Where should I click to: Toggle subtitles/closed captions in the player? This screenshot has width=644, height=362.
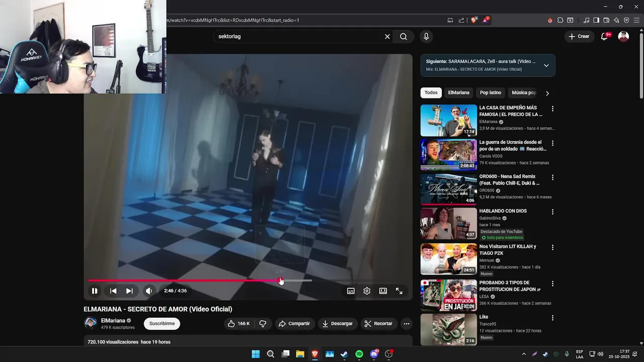click(x=351, y=291)
